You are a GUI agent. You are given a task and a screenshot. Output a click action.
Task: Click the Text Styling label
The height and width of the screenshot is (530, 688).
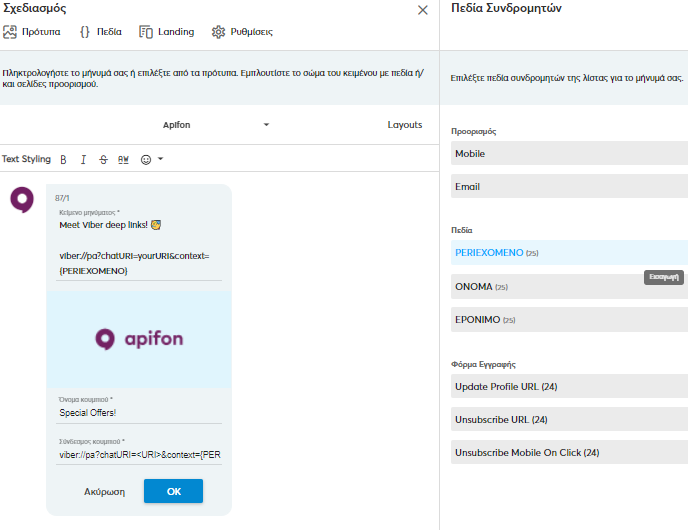26,159
